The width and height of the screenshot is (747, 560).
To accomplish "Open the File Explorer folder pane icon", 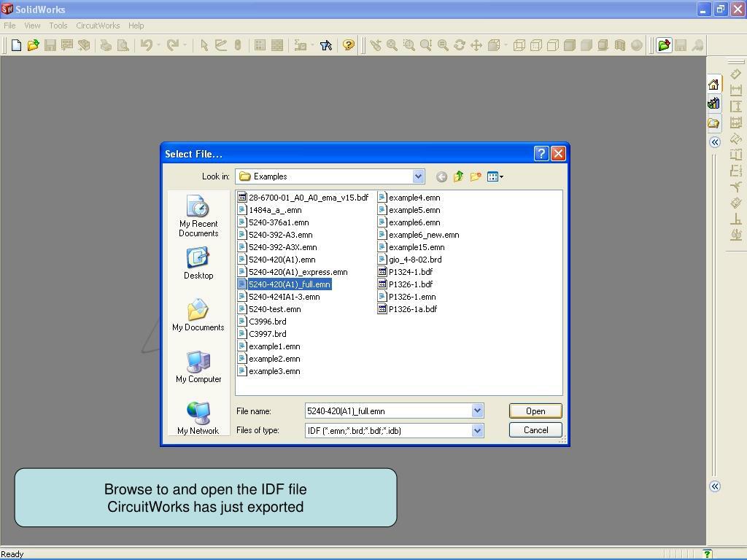I will (x=713, y=122).
